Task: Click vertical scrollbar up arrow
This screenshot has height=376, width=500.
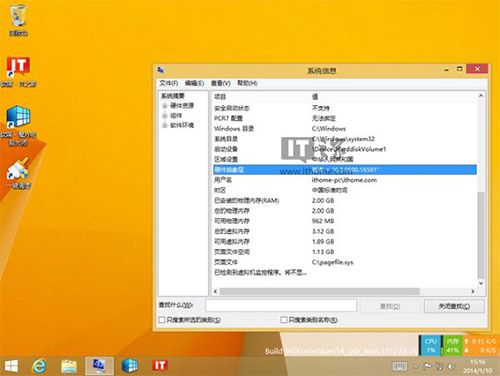Action: click(x=481, y=96)
